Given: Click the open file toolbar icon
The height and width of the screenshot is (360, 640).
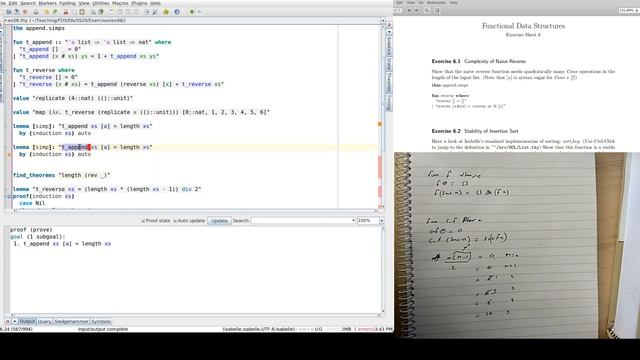Looking at the screenshot, I should coord(9,12).
